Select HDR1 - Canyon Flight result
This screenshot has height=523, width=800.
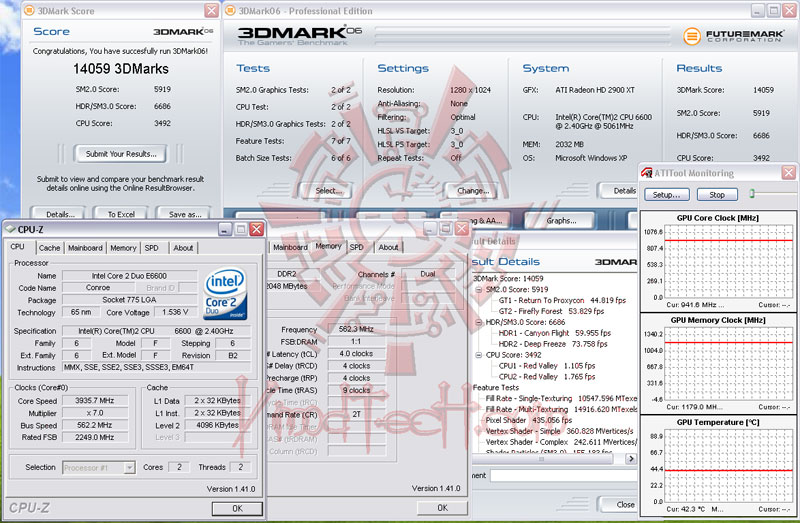pos(555,333)
